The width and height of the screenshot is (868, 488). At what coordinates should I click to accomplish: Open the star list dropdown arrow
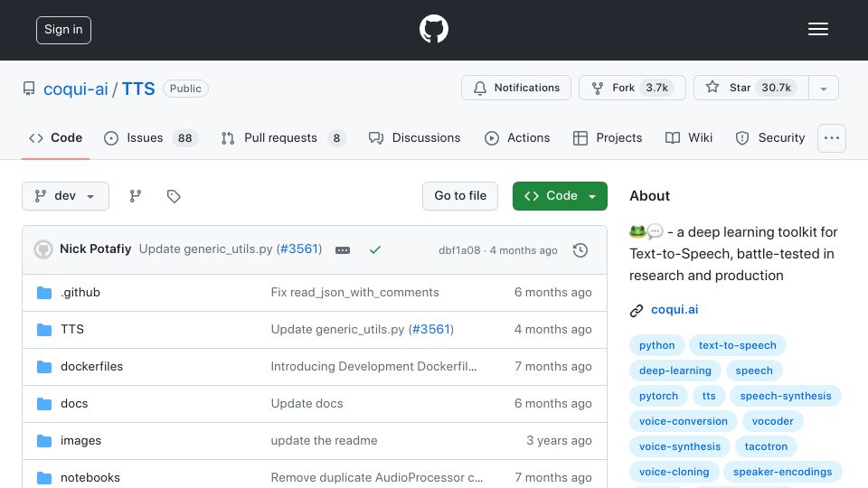pyautogui.click(x=823, y=88)
